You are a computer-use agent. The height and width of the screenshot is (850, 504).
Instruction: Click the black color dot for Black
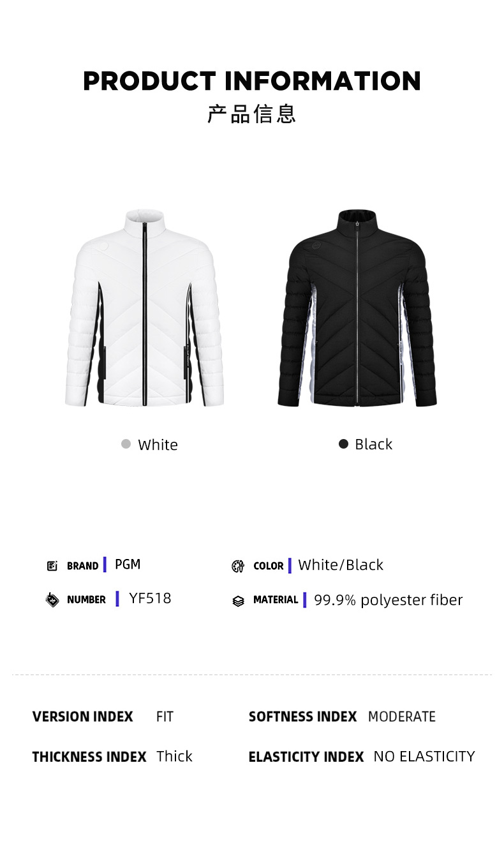click(343, 444)
